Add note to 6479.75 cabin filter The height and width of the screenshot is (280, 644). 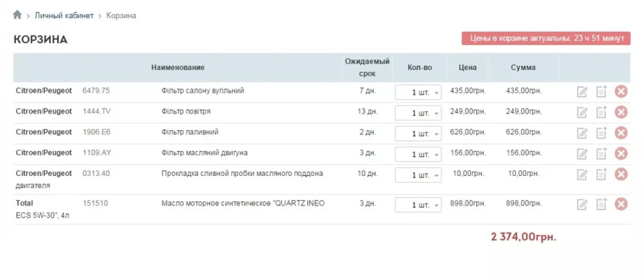602,91
